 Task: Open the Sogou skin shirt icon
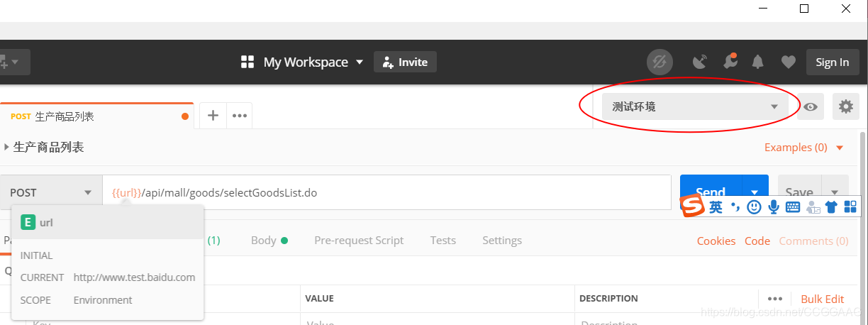point(831,207)
